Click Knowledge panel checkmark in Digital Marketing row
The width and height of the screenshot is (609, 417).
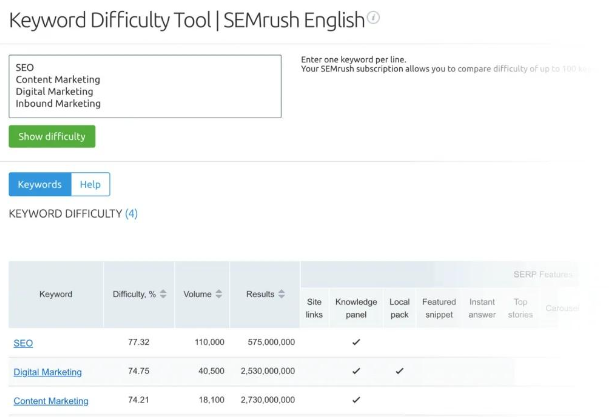coord(356,371)
